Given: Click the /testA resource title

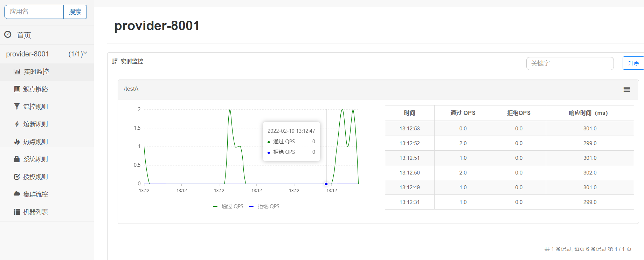Looking at the screenshot, I should 131,89.
